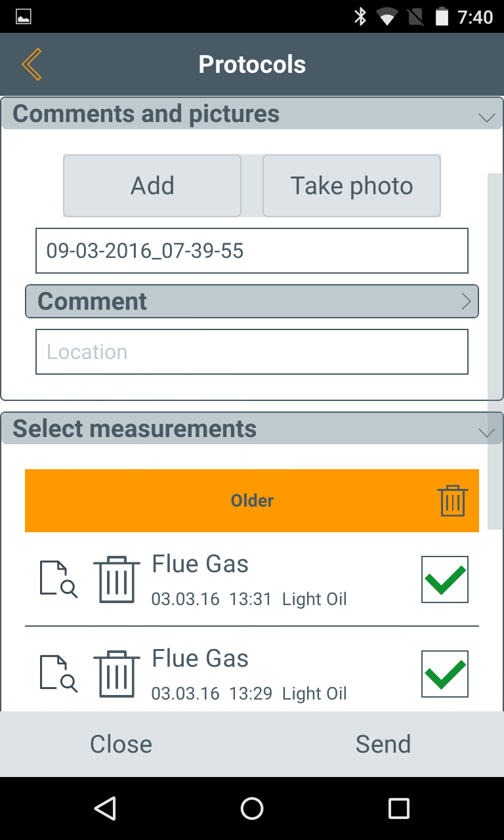Delete the 13:31 Flue Gas measurement
Image resolution: width=504 pixels, height=840 pixels.
[117, 579]
